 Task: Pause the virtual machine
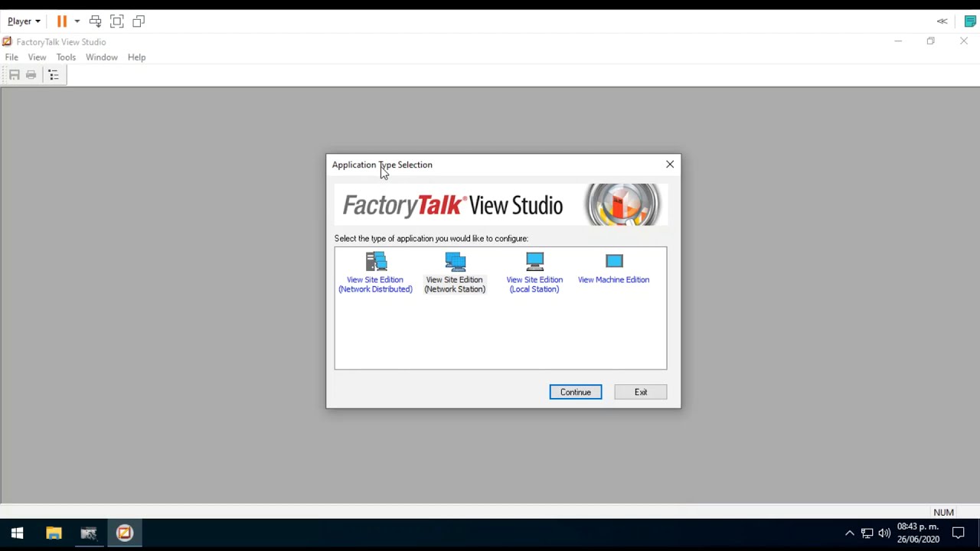[62, 21]
